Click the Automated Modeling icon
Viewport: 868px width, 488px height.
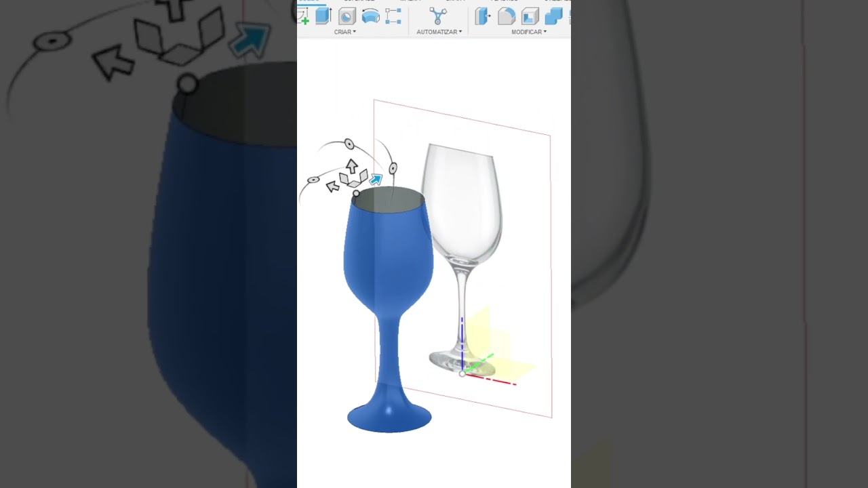[x=438, y=16]
